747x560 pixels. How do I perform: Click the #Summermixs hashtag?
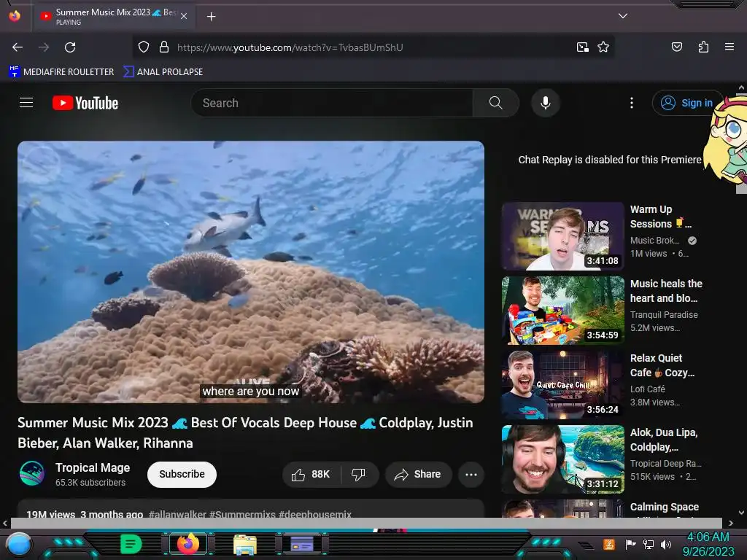pyautogui.click(x=242, y=514)
